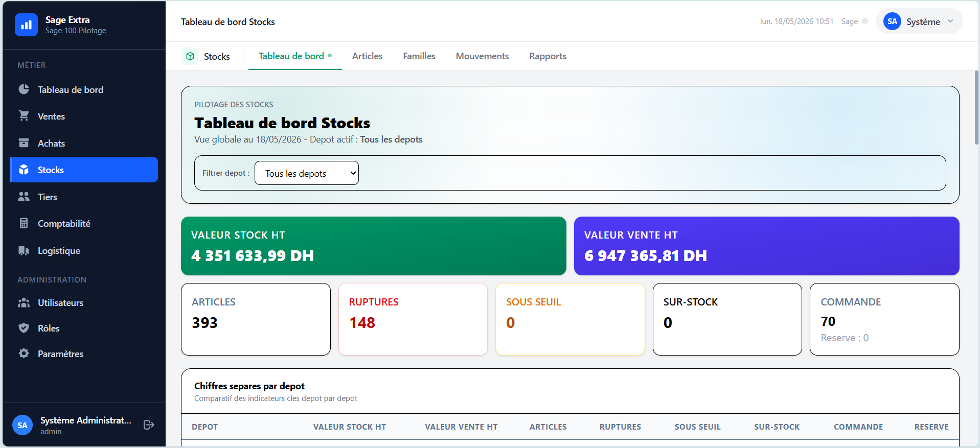The width and height of the screenshot is (980, 448).
Task: Click the page vertical scrollbar
Action: tap(976, 107)
